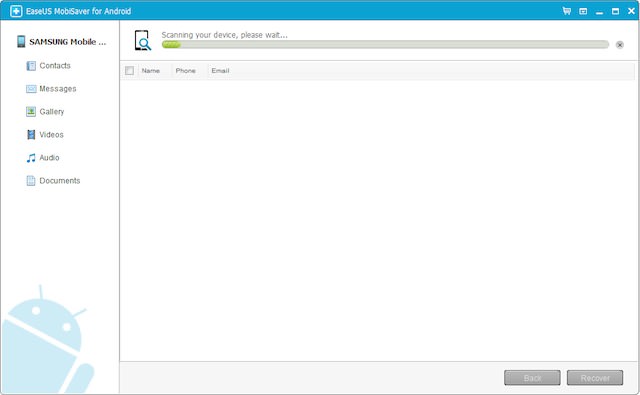The width and height of the screenshot is (640, 395).
Task: Cancel the scan with the stop icon
Action: click(620, 44)
